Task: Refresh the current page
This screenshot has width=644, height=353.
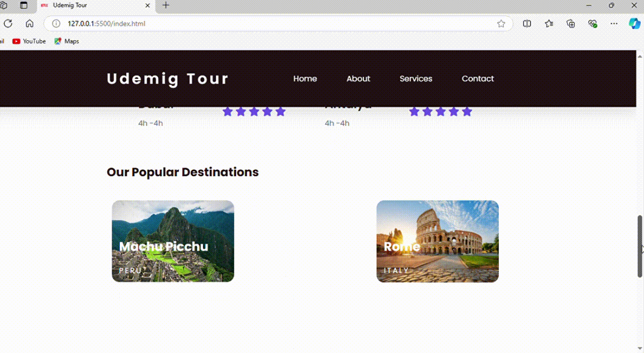Action: (x=8, y=23)
